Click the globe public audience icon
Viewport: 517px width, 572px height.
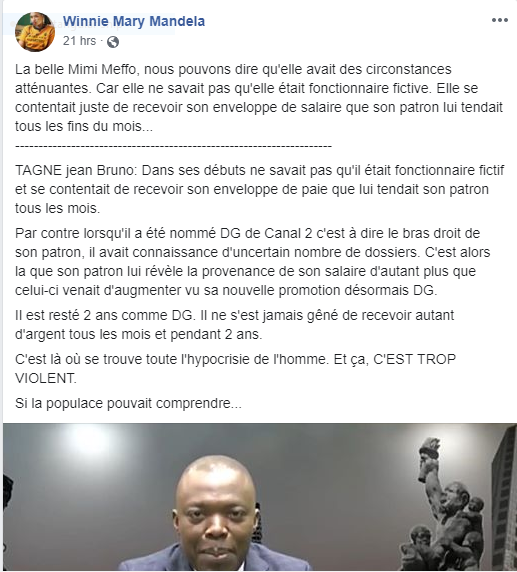pyautogui.click(x=113, y=42)
